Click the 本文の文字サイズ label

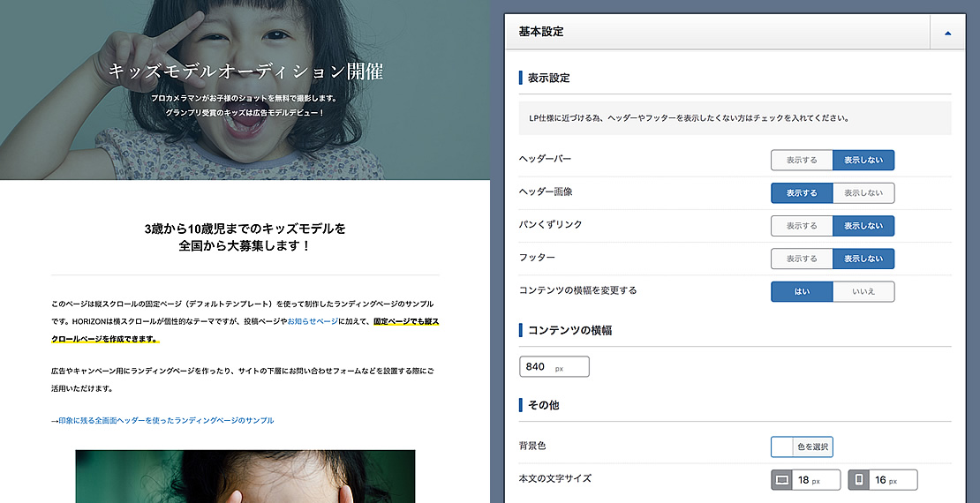[555, 478]
